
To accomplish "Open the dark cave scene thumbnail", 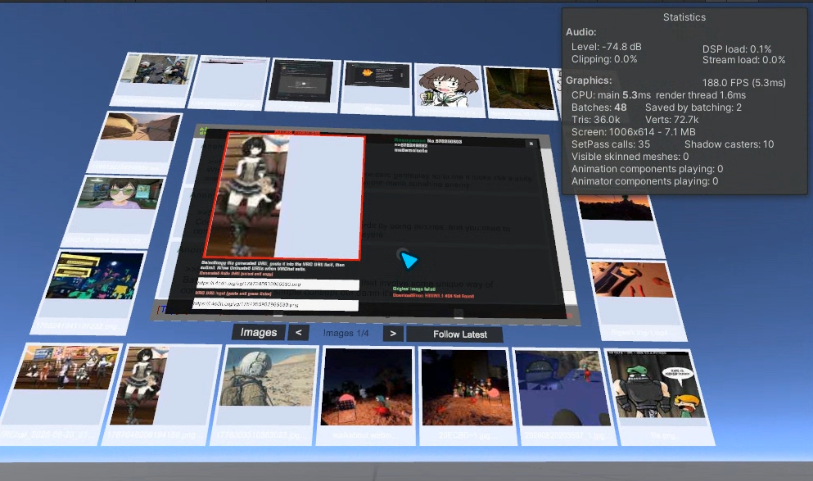I will pos(521,93).
